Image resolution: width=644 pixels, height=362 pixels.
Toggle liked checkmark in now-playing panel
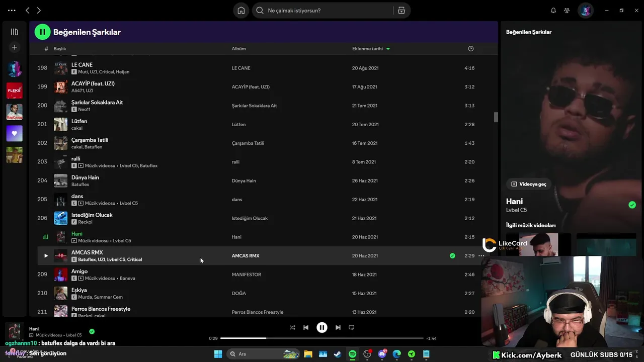pyautogui.click(x=632, y=205)
